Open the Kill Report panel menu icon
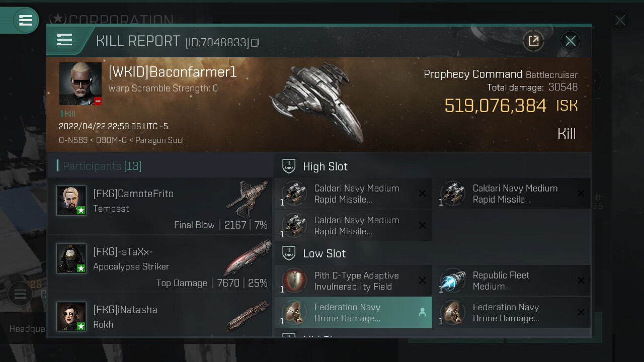This screenshot has width=644, height=362. [65, 40]
